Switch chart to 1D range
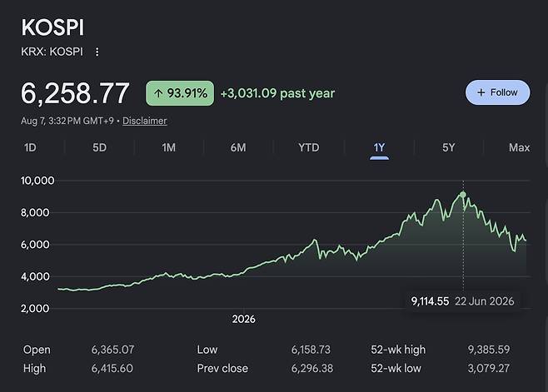The width and height of the screenshot is (548, 392). point(31,147)
